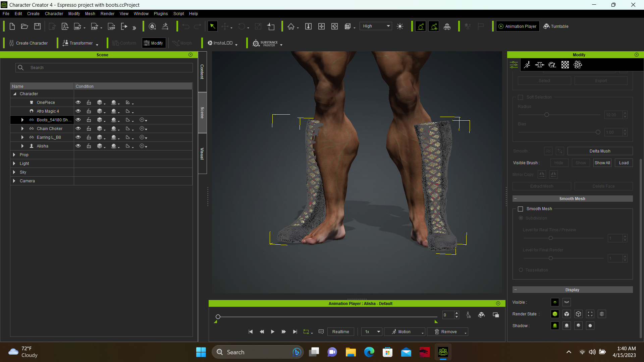Click the Show All brush button
Image resolution: width=644 pixels, height=362 pixels.
point(602,163)
